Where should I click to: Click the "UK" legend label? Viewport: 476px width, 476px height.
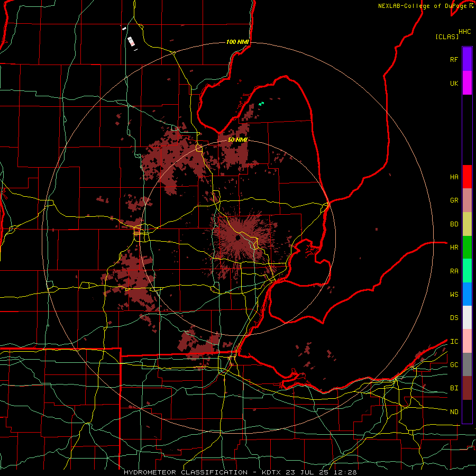454,83
